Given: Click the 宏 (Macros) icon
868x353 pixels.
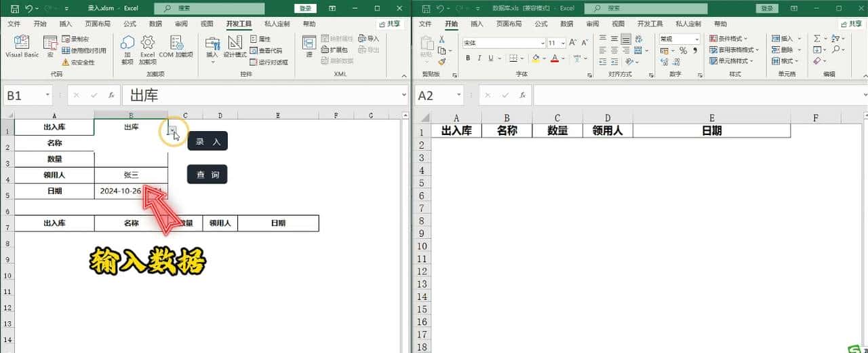Looking at the screenshot, I should coord(50,46).
